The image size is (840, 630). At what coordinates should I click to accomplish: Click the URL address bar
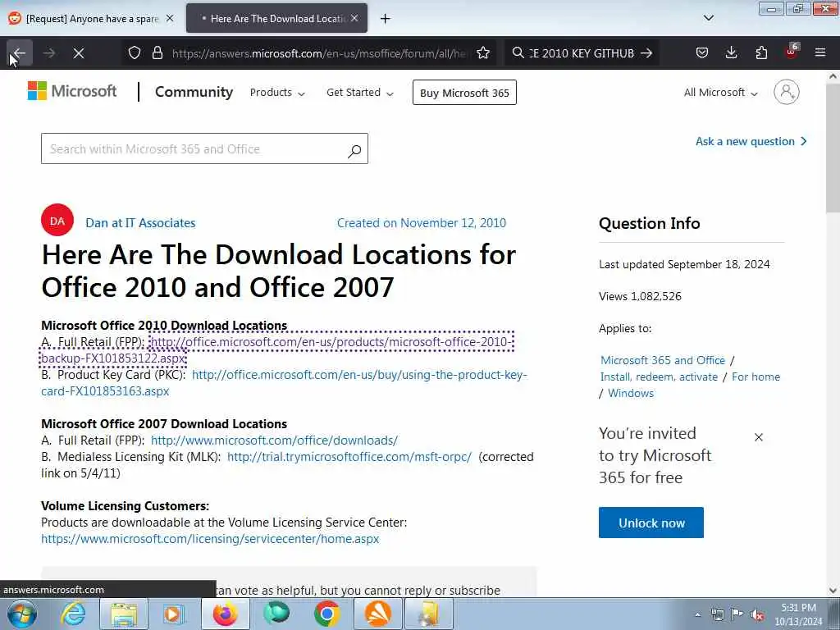tap(319, 53)
